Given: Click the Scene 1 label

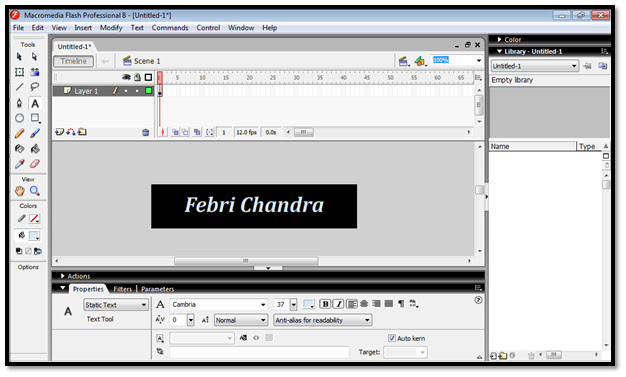Looking at the screenshot, I should pos(147,61).
